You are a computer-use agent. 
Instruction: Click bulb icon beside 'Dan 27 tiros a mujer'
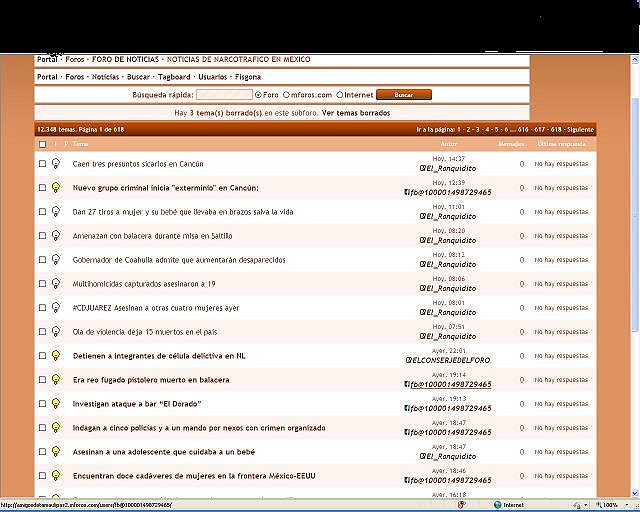coord(56,211)
